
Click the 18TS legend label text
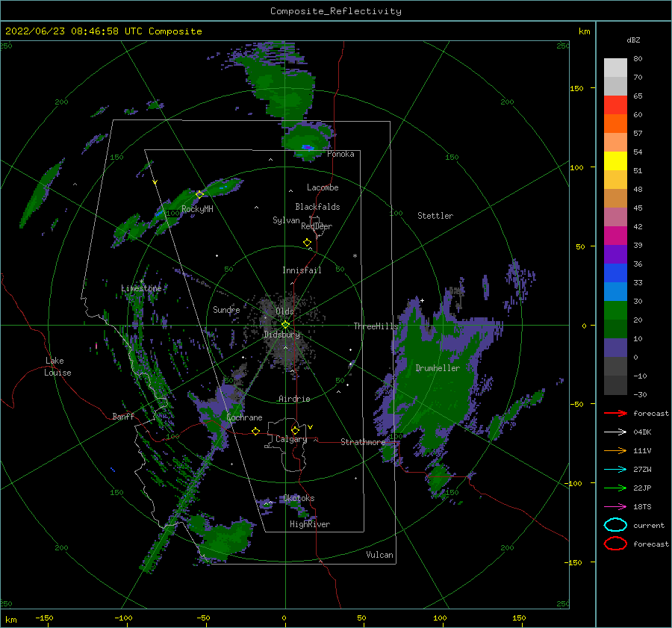pos(642,507)
